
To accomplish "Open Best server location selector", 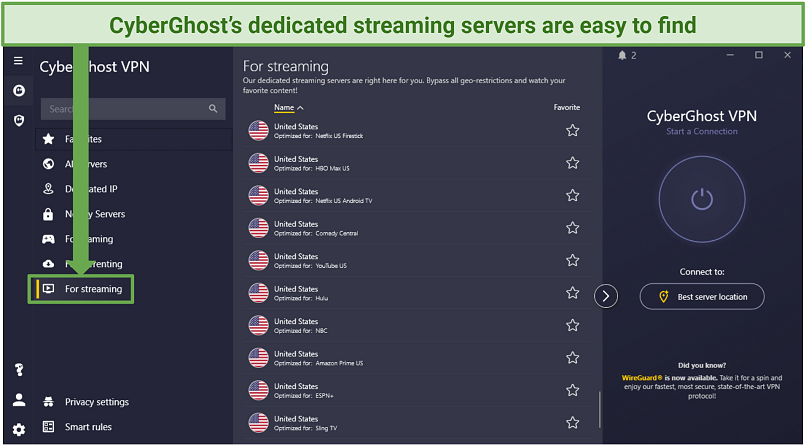I will [x=702, y=296].
